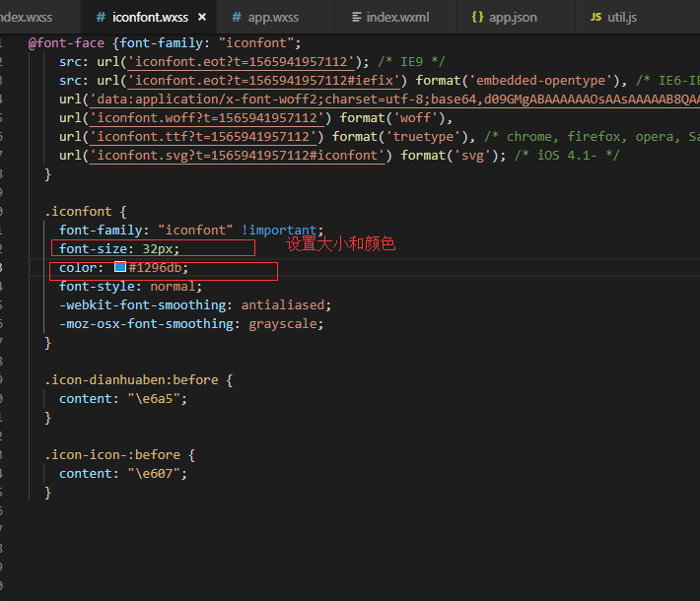This screenshot has width=700, height=601.
Task: Click the hash icon on iconfont.wxss tab
Action: (x=101, y=18)
